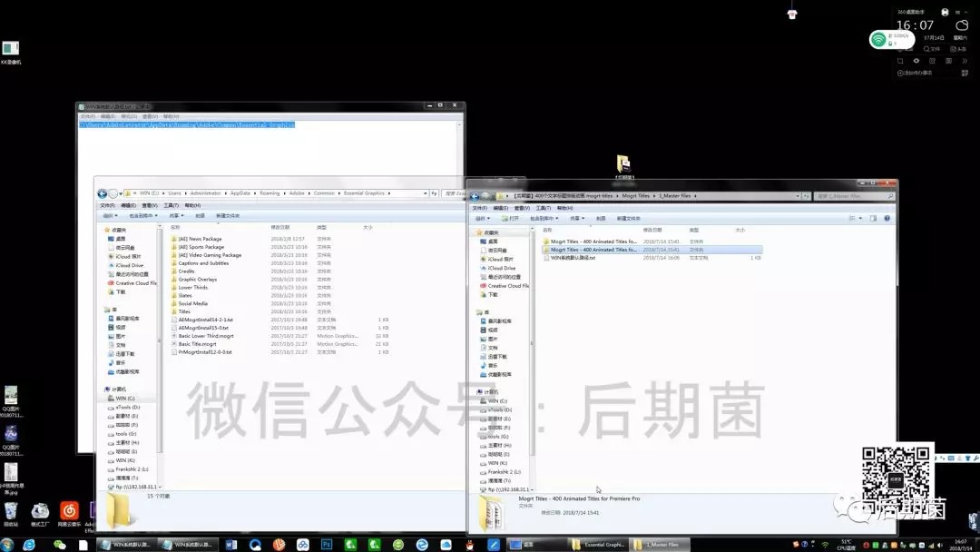
Task: Click system tray clock on taskbar
Action: click(x=961, y=545)
